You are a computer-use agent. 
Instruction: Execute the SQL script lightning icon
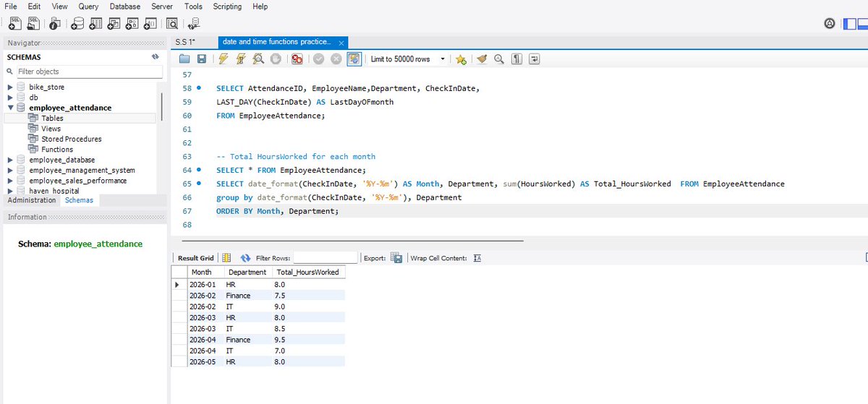224,59
